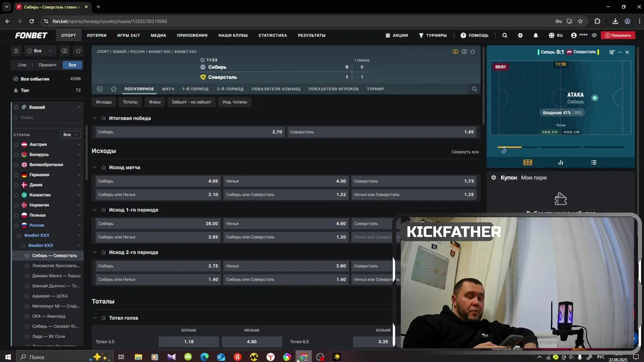
Task: Open RU language selector
Action: coord(555,35)
